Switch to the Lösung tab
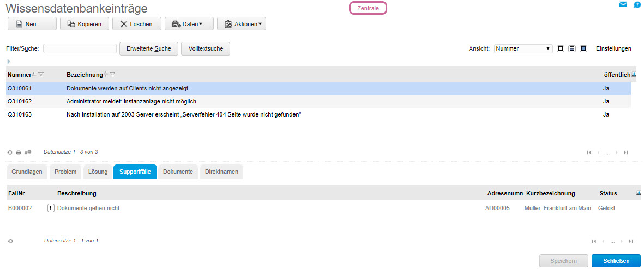 tap(98, 172)
